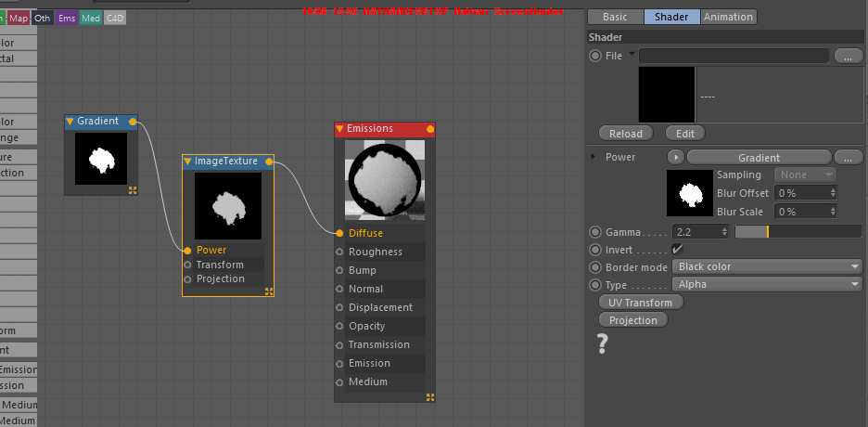This screenshot has width=868, height=427.
Task: Select the Med node filter tab
Action: coord(91,19)
